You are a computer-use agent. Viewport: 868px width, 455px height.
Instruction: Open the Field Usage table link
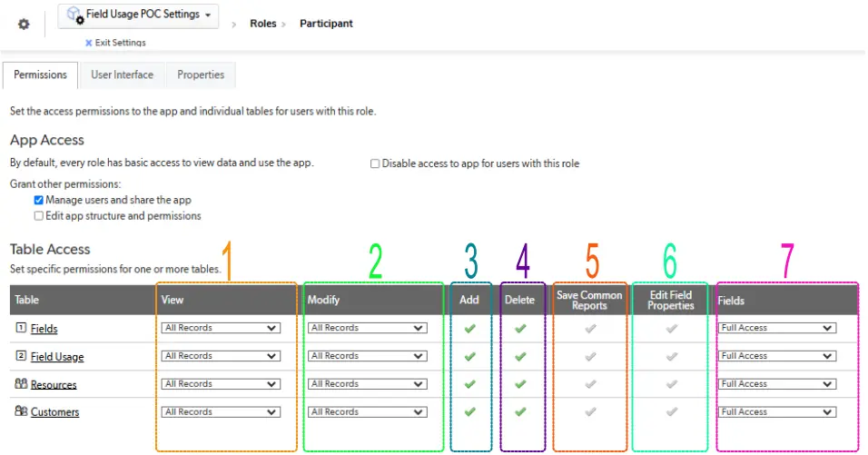[57, 357]
